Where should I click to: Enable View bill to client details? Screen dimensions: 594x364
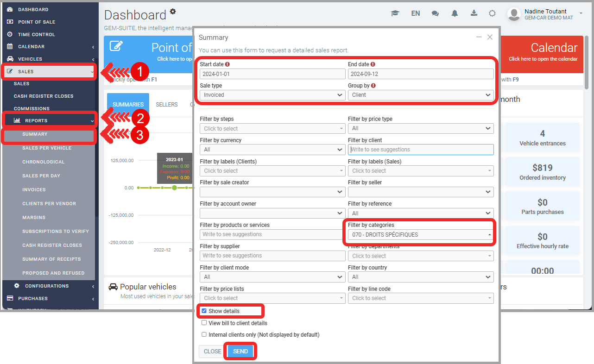[x=204, y=323]
